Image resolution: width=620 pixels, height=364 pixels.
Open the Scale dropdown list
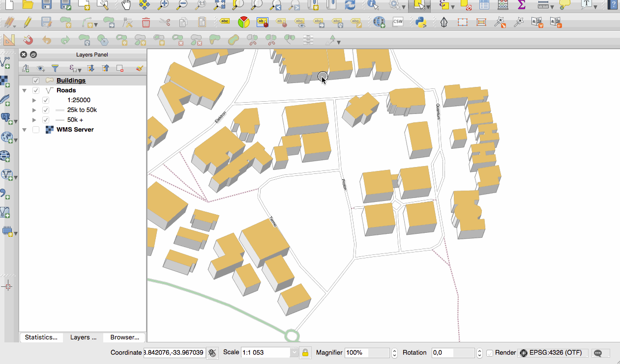click(x=294, y=353)
